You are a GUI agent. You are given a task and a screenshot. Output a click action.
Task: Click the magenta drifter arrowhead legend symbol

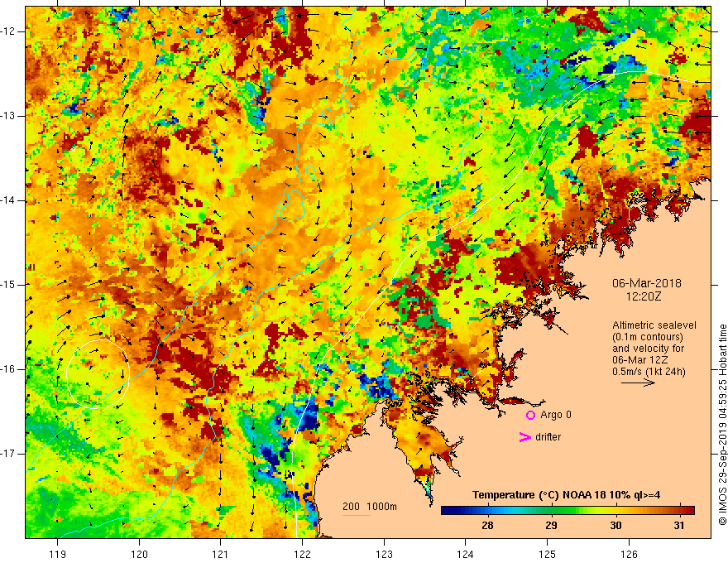click(x=525, y=437)
